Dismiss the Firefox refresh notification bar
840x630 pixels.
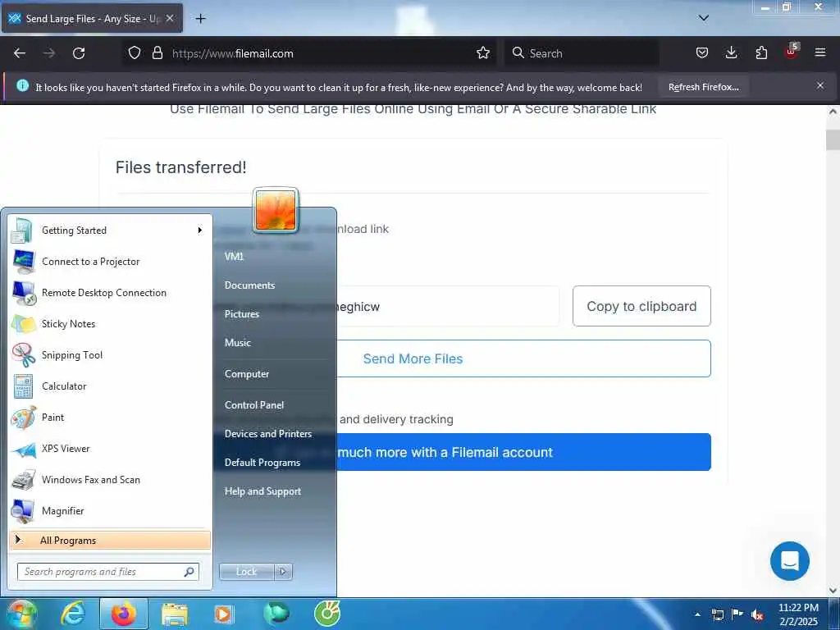coord(820,85)
